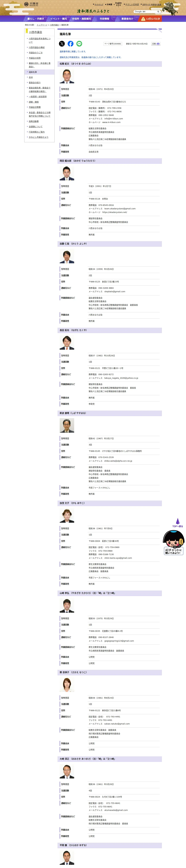Open 暮らし・手続き menu
This screenshot has height=868, width=186.
click(36, 19)
